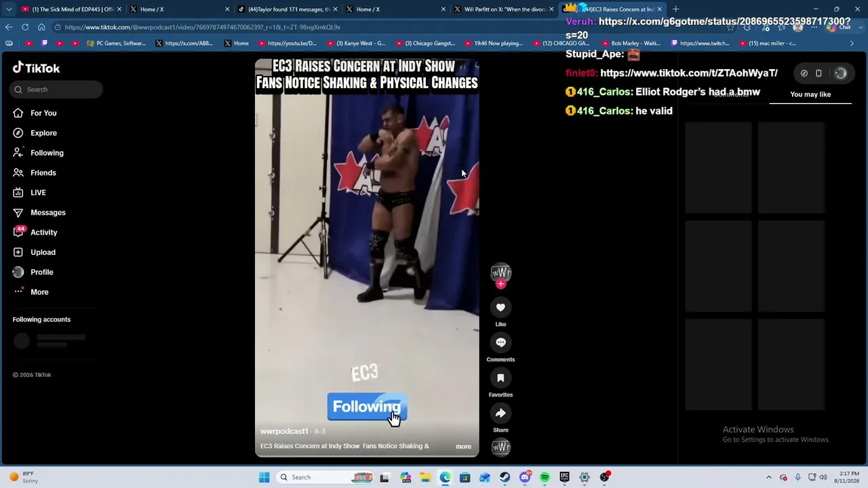868x488 pixels.
Task: Like the EC3 video with the heart
Action: pos(500,308)
